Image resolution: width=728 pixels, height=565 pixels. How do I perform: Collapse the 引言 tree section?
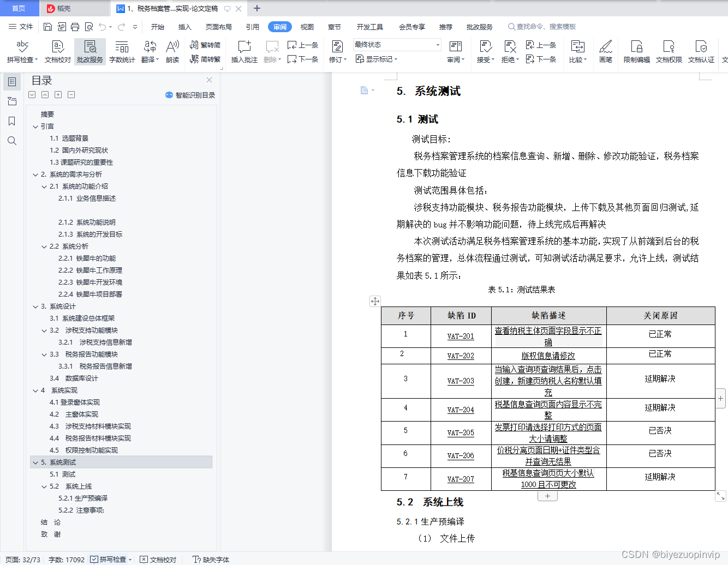point(35,127)
